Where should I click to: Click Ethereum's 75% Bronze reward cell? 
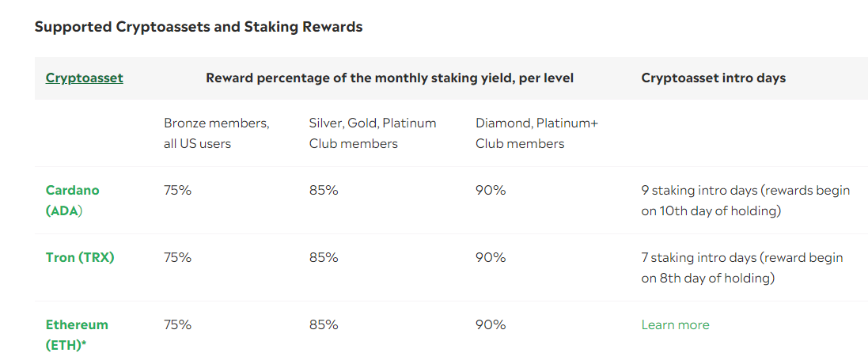point(178,324)
